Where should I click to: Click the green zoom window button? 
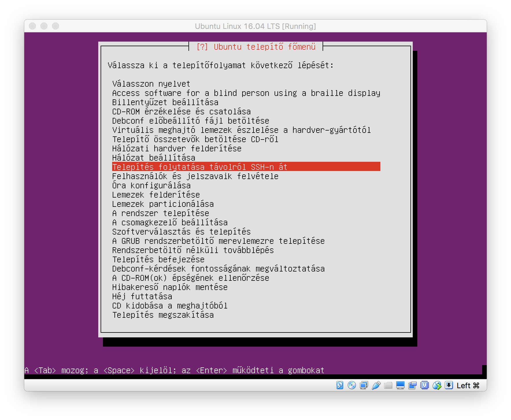point(55,26)
